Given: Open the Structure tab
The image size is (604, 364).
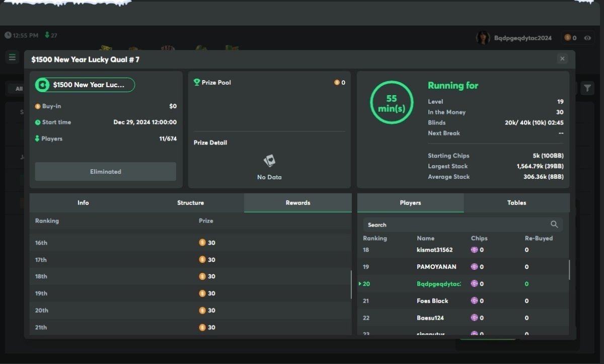Looking at the screenshot, I should point(190,203).
